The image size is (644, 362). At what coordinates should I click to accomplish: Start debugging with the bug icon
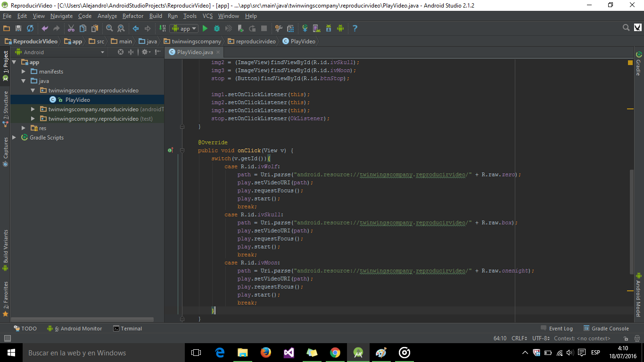click(x=217, y=28)
